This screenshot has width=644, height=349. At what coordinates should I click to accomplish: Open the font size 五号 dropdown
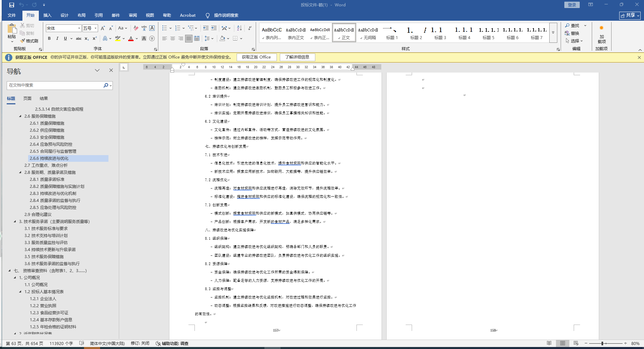point(96,28)
